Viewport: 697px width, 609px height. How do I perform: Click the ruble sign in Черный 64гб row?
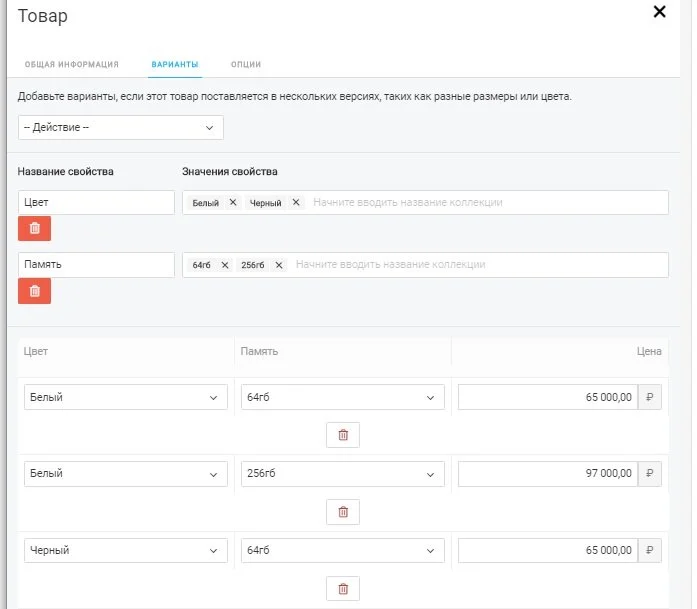point(649,551)
